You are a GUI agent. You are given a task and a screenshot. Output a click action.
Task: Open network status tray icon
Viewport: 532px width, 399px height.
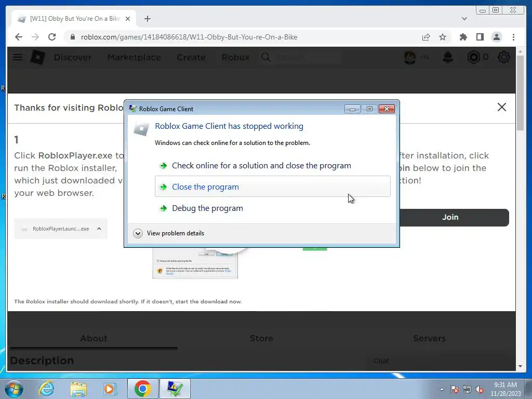[467, 389]
